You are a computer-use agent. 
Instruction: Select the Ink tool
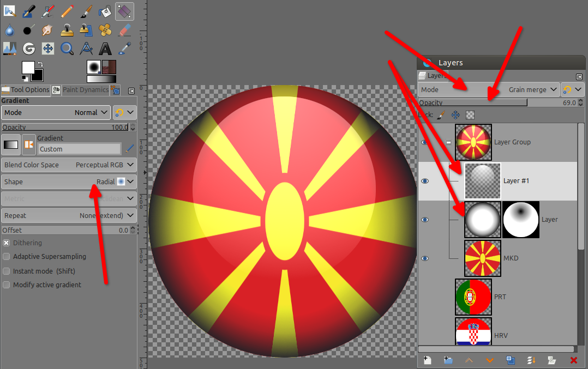tap(28, 11)
